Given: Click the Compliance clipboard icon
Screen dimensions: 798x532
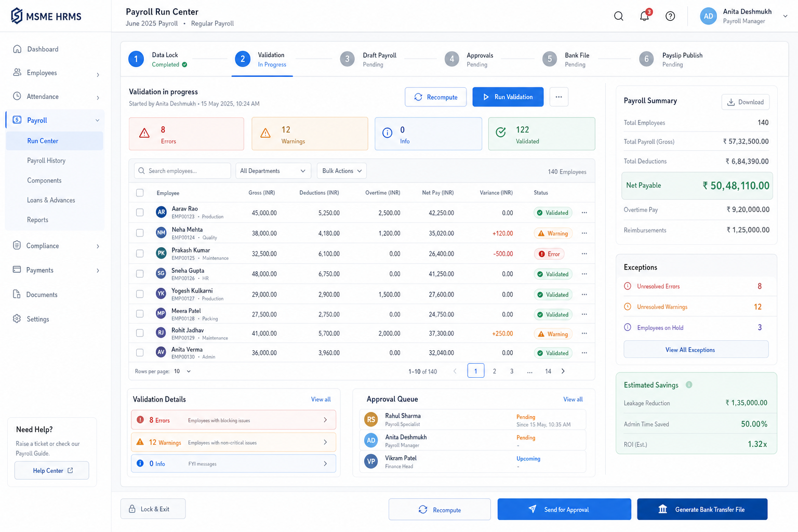Looking at the screenshot, I should coord(17,245).
